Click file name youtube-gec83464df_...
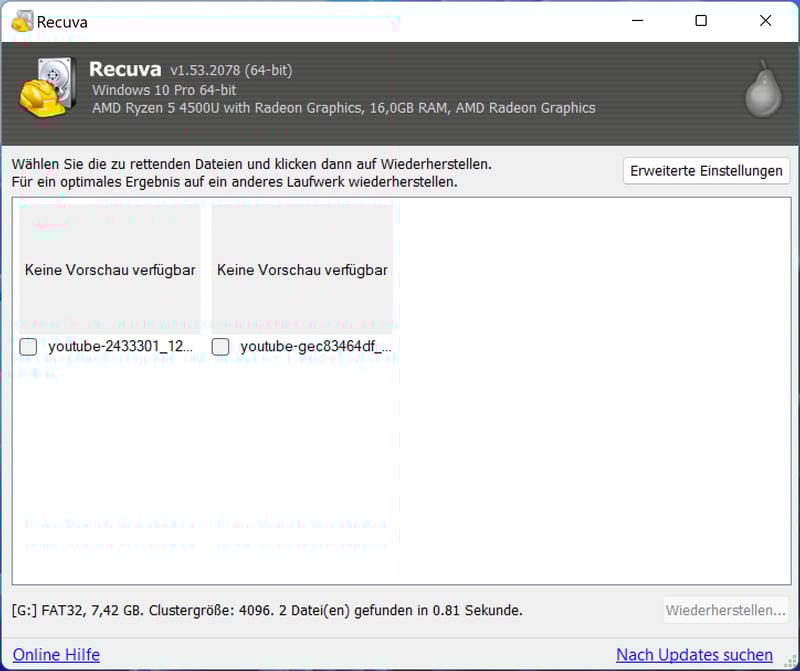The width and height of the screenshot is (800, 671). (x=316, y=346)
